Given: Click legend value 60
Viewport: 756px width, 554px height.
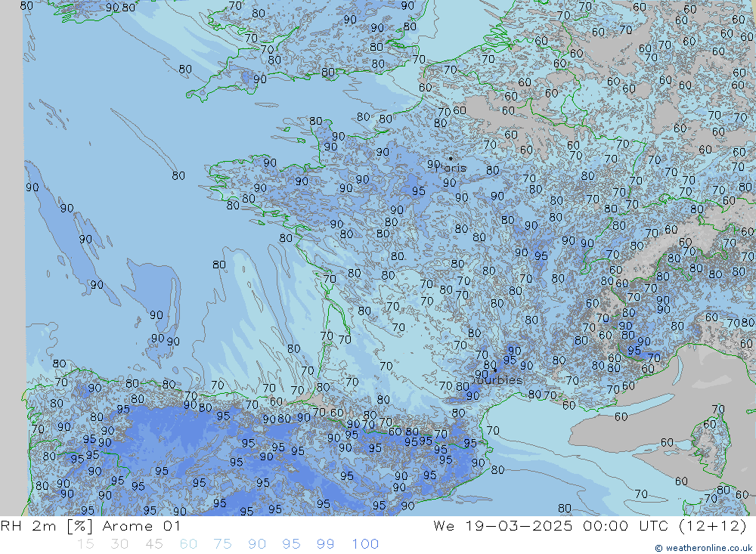Looking at the screenshot, I should pos(188,544).
